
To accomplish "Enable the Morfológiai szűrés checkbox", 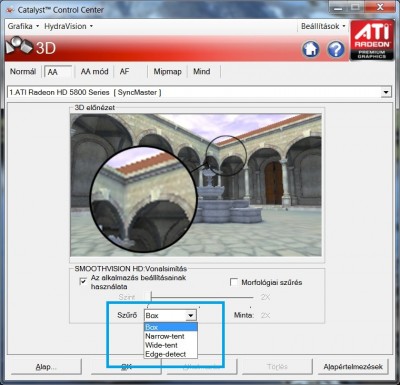I will click(x=234, y=282).
